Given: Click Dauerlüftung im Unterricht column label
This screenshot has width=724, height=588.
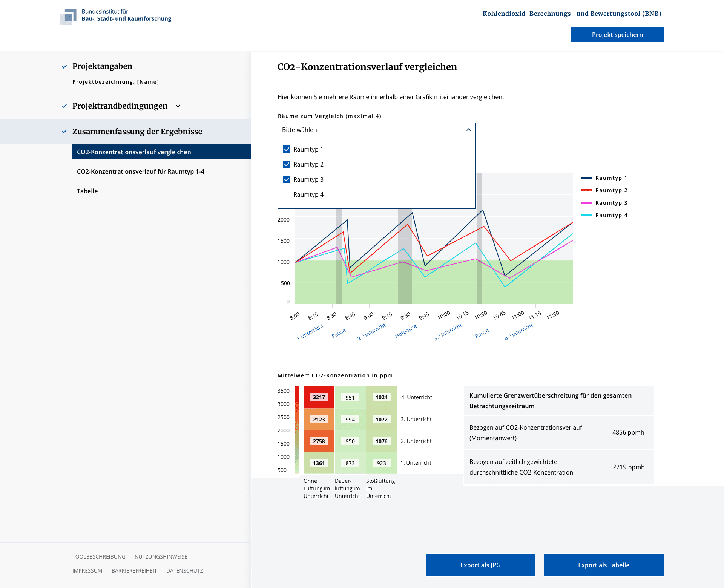Looking at the screenshot, I should [x=347, y=488].
